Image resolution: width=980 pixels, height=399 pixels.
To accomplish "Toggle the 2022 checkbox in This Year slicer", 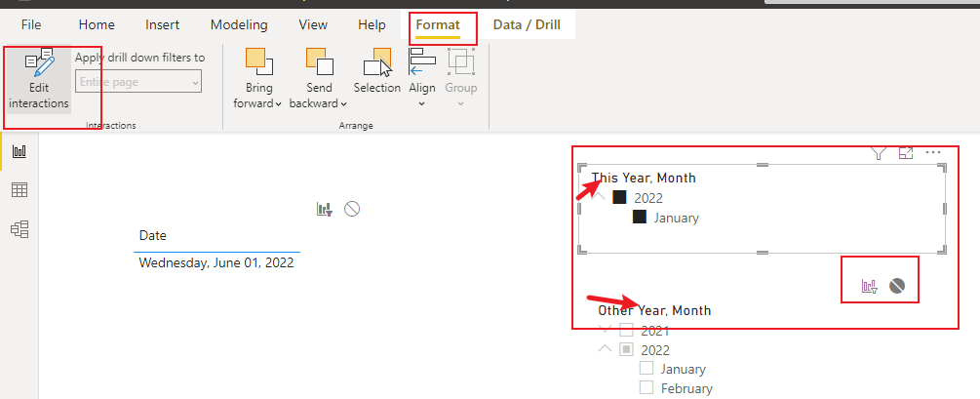I will pyautogui.click(x=619, y=198).
